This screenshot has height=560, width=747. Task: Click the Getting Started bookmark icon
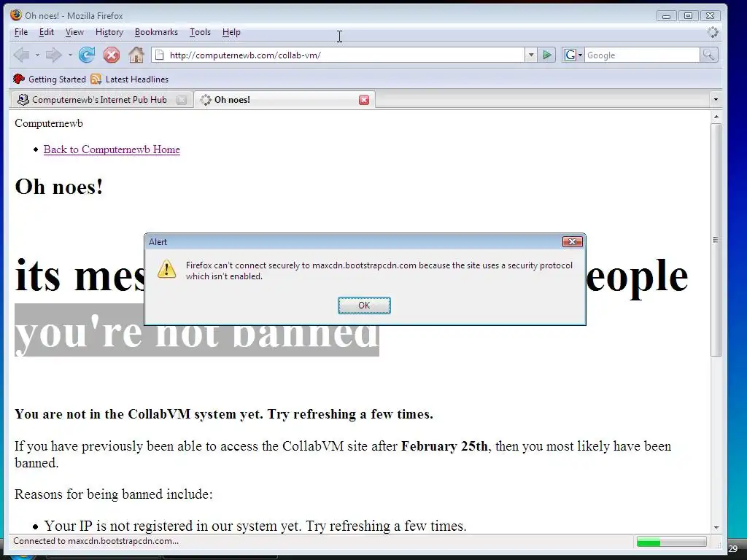(19, 79)
